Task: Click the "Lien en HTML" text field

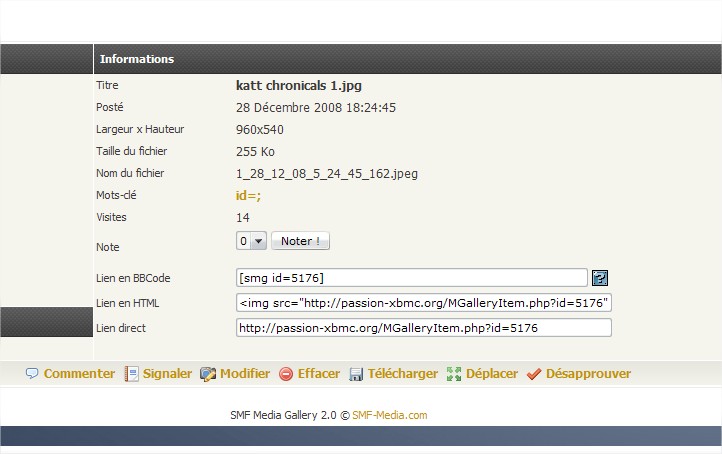Action: 423,303
